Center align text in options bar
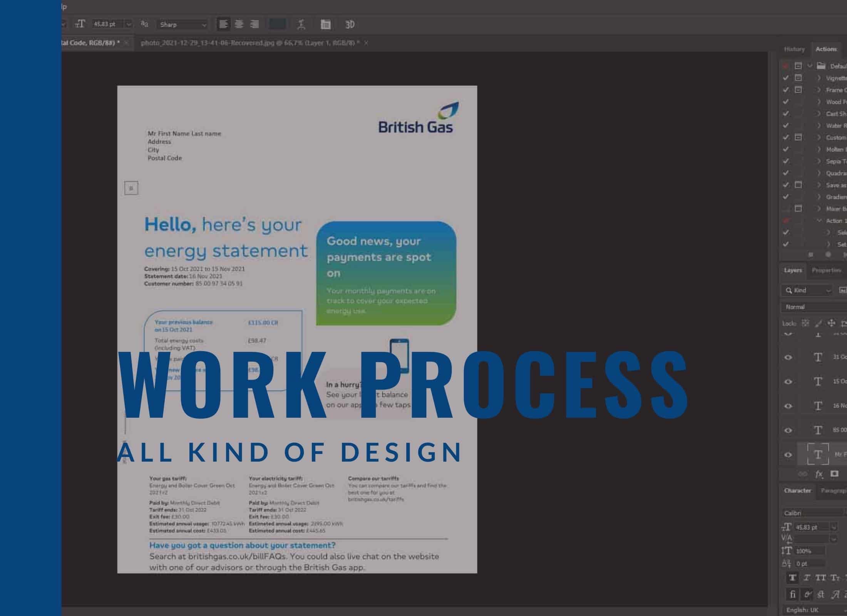This screenshot has width=847, height=616. (x=239, y=24)
